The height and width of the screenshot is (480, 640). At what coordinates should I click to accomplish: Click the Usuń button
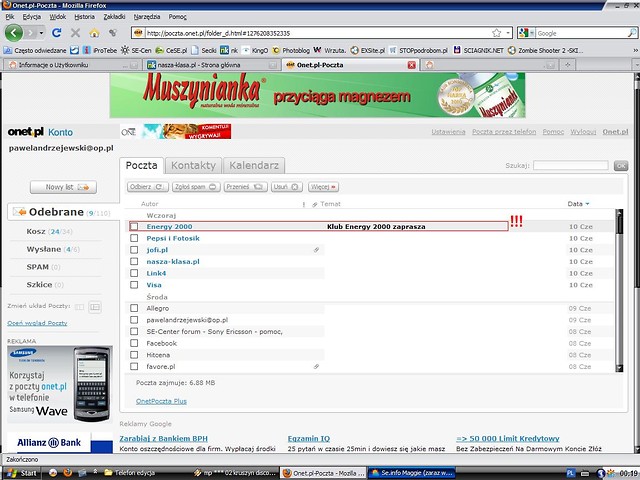(x=287, y=187)
